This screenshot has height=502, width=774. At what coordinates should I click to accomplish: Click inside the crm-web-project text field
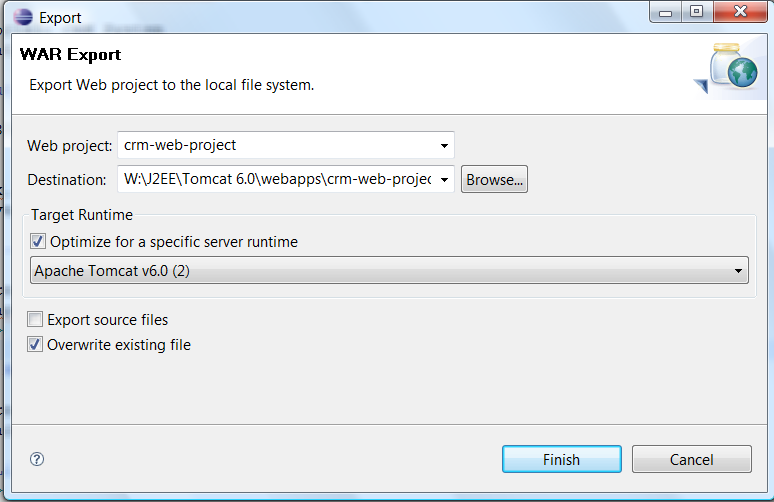[x=275, y=145]
